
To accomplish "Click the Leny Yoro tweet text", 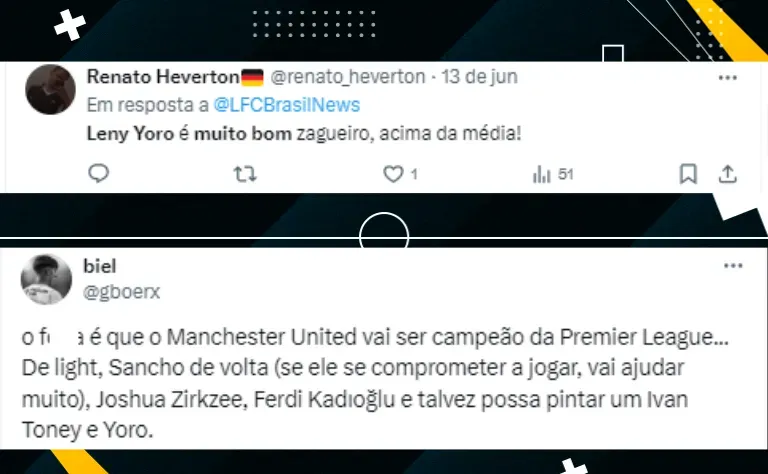I will (x=304, y=133).
